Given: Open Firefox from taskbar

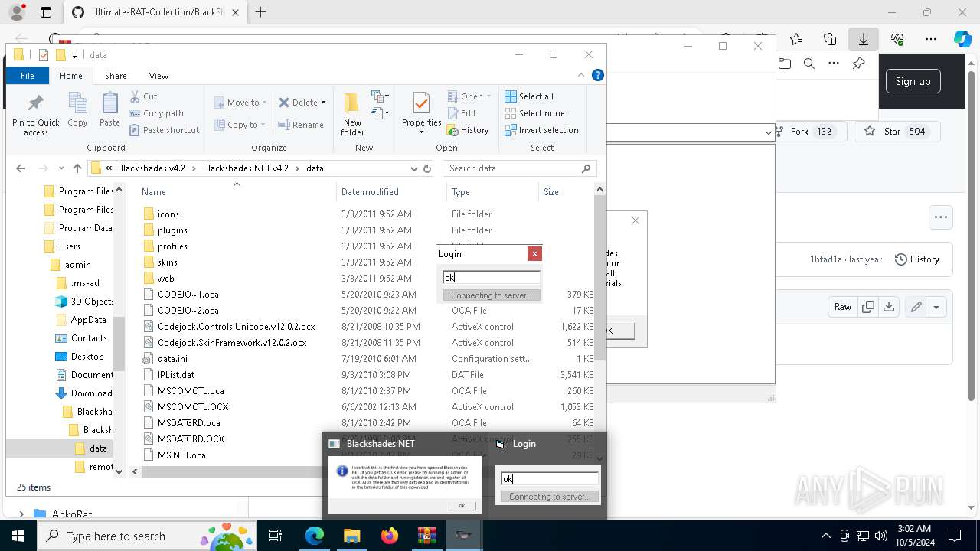Looking at the screenshot, I should coord(389,536).
